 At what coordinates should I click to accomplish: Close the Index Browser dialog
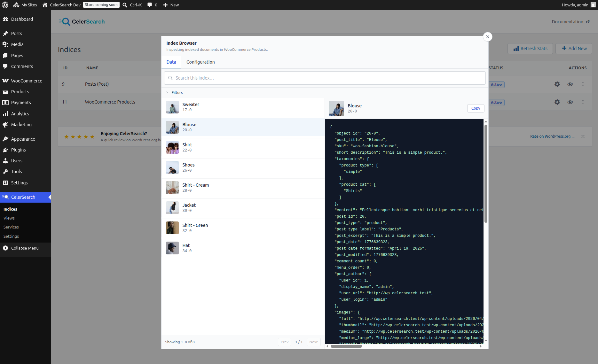pyautogui.click(x=488, y=37)
